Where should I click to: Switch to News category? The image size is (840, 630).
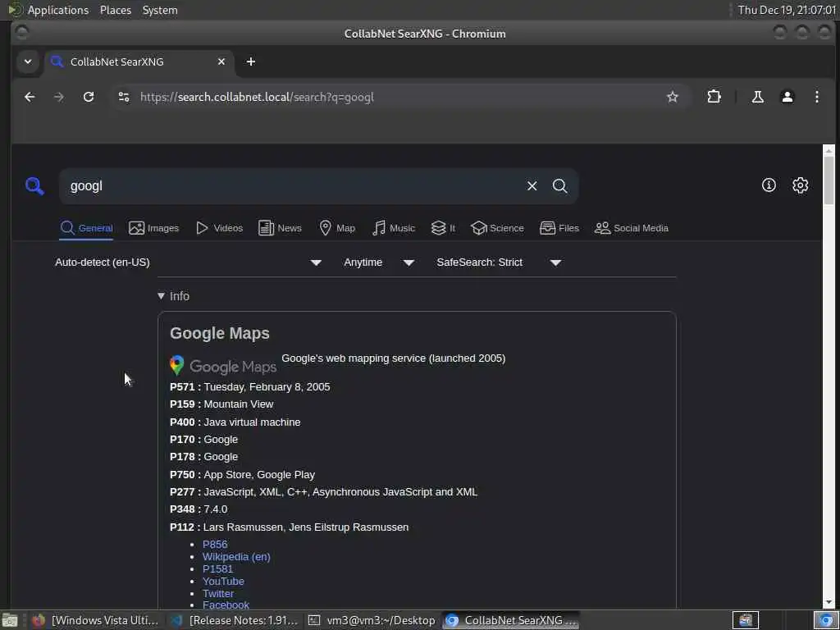coord(281,228)
